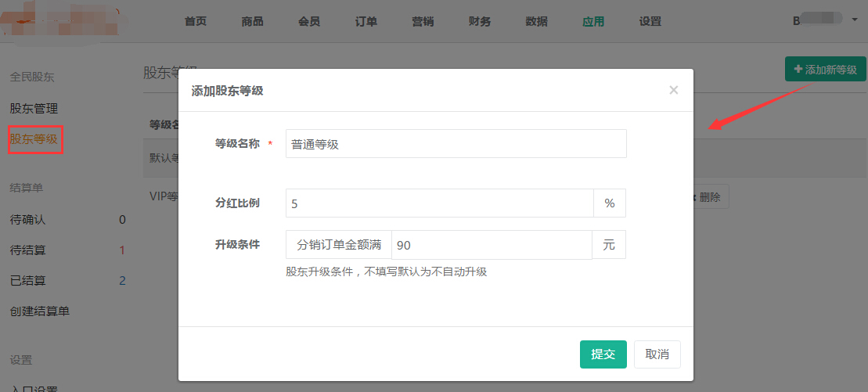Viewport: 868px width, 392px height.
Task: Click the 等级名称 input field
Action: [x=456, y=144]
